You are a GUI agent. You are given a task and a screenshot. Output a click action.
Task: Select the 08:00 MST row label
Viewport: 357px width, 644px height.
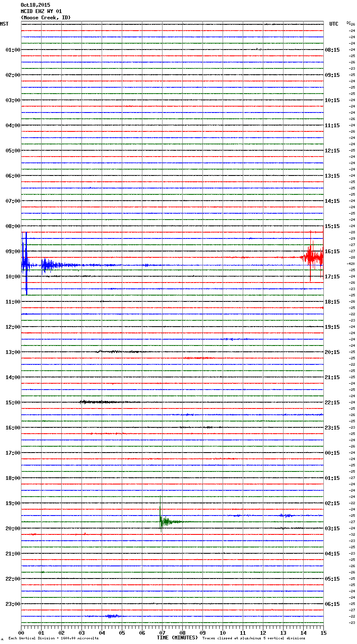click(13, 226)
